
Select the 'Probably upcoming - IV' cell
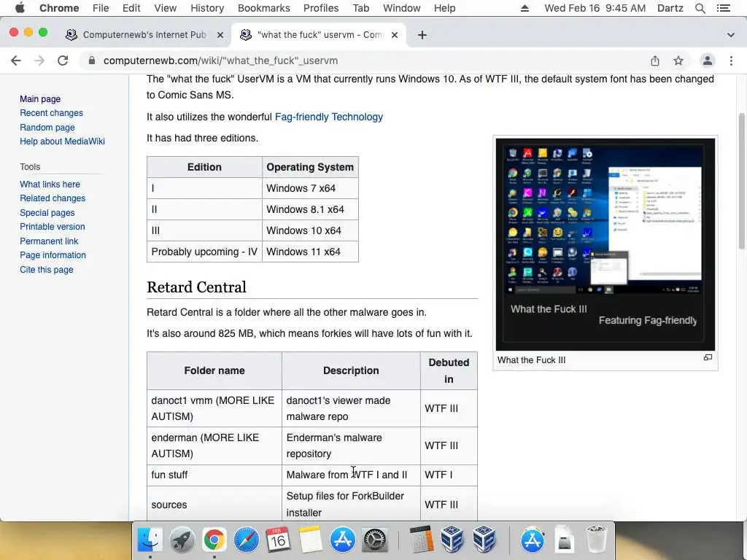(204, 252)
